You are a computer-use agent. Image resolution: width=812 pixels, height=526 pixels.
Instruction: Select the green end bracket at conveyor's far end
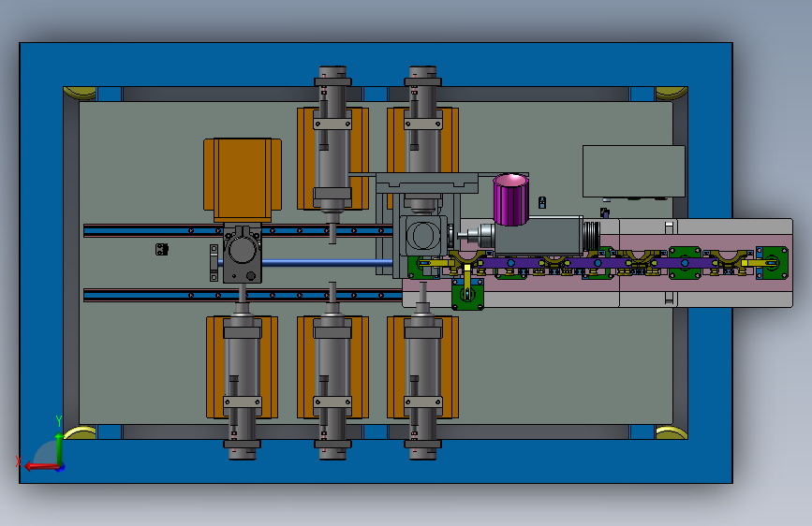tap(772, 263)
